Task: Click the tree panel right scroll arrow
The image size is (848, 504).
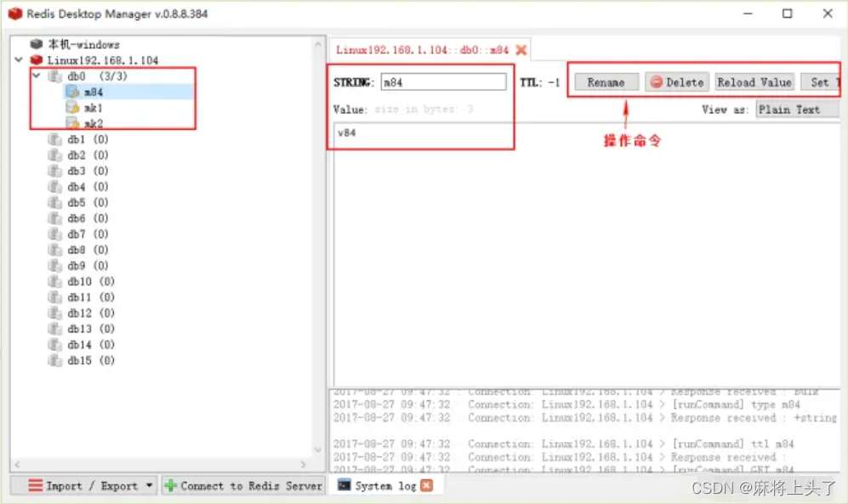Action: tap(303, 465)
